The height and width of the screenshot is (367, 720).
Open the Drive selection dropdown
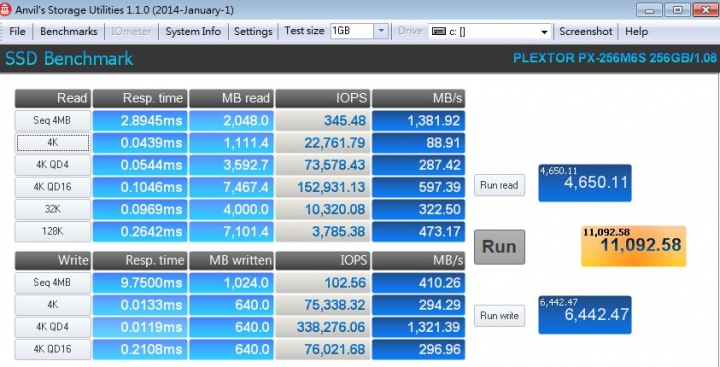click(545, 32)
